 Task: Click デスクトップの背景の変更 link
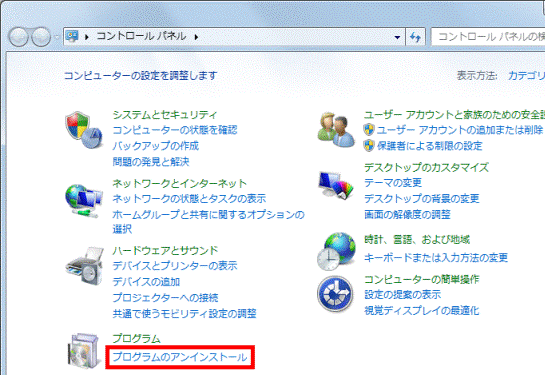click(422, 198)
